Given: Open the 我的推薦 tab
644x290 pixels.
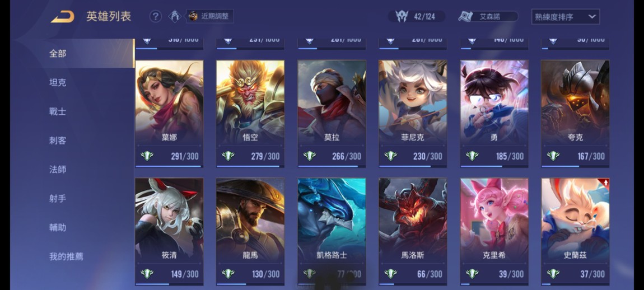Looking at the screenshot, I should pos(66,257).
